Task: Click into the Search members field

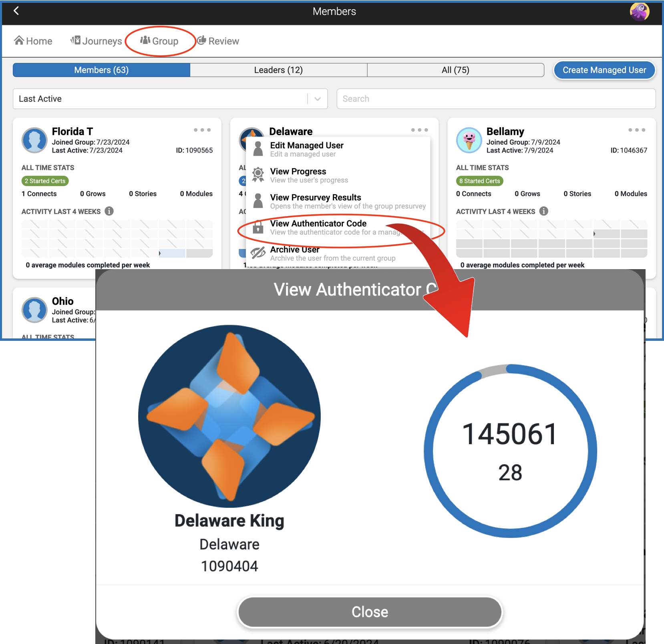Action: (x=496, y=99)
